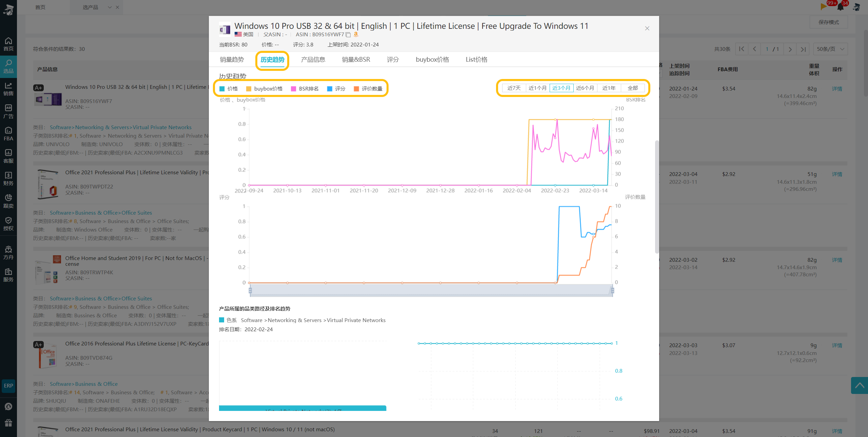Open the FBA sidebar icon
Screen dimensions: 868x437
coord(8,134)
